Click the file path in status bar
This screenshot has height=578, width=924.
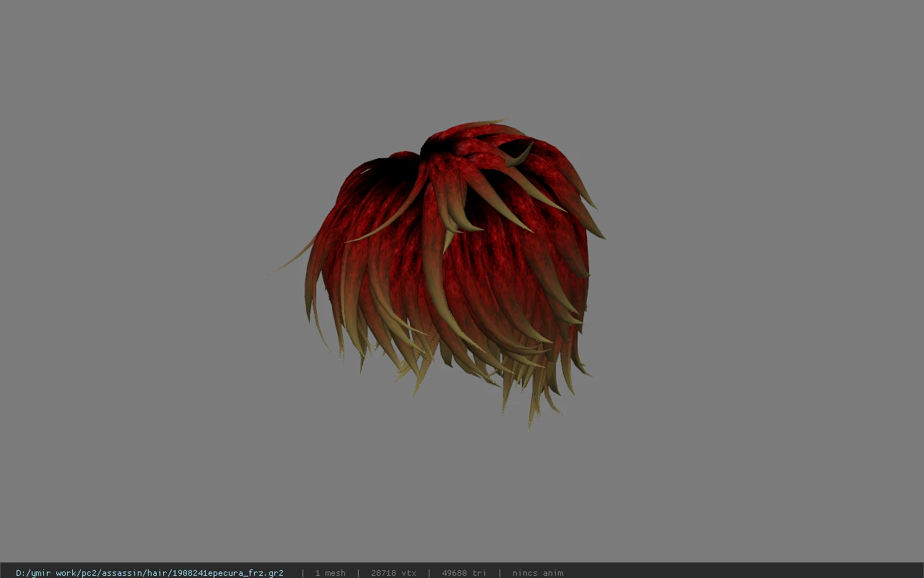149,573
